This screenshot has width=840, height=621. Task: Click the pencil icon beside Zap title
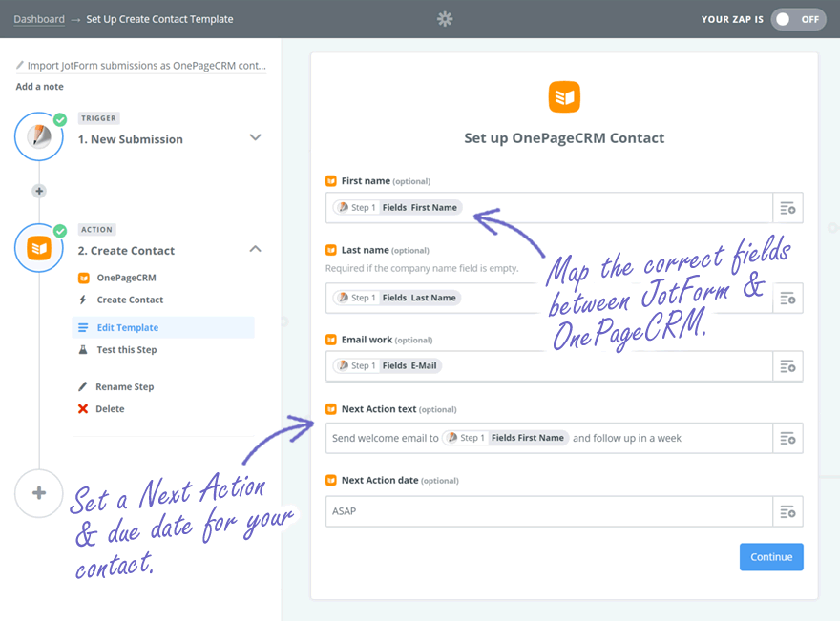coord(20,65)
